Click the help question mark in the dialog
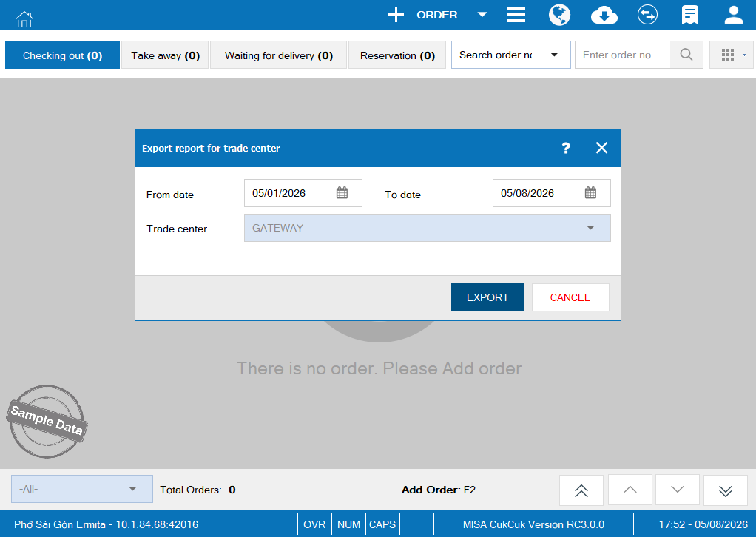The height and width of the screenshot is (537, 756). coord(566,148)
